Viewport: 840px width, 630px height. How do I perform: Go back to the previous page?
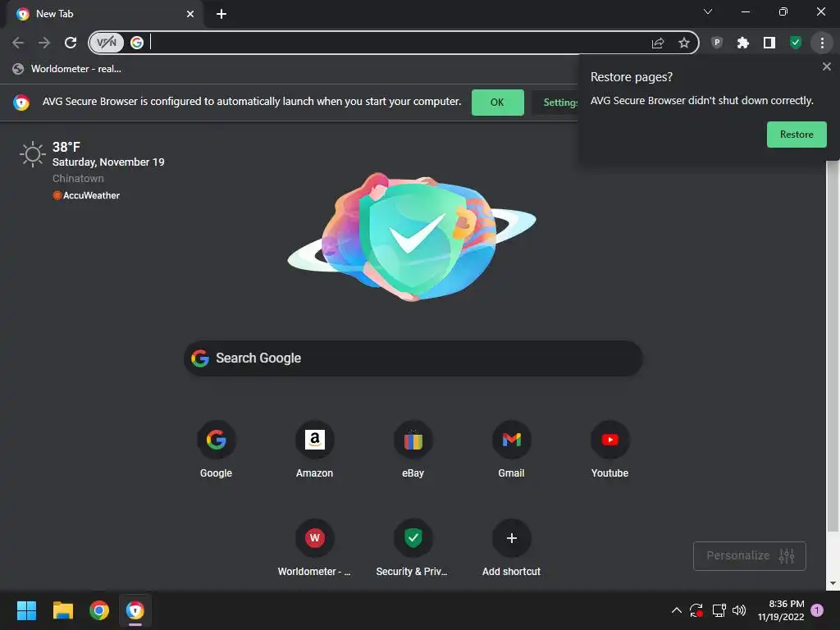18,43
